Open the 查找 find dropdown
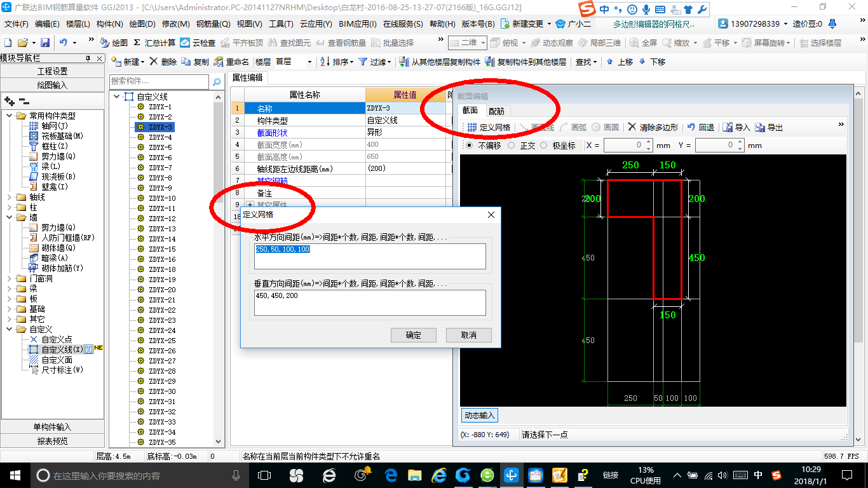 (586, 62)
